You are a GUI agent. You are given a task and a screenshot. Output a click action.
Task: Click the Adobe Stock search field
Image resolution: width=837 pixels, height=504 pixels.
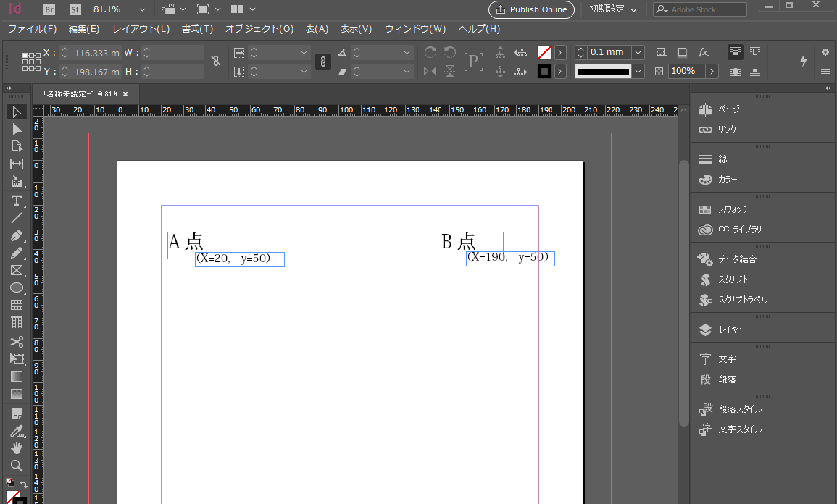[x=700, y=9]
